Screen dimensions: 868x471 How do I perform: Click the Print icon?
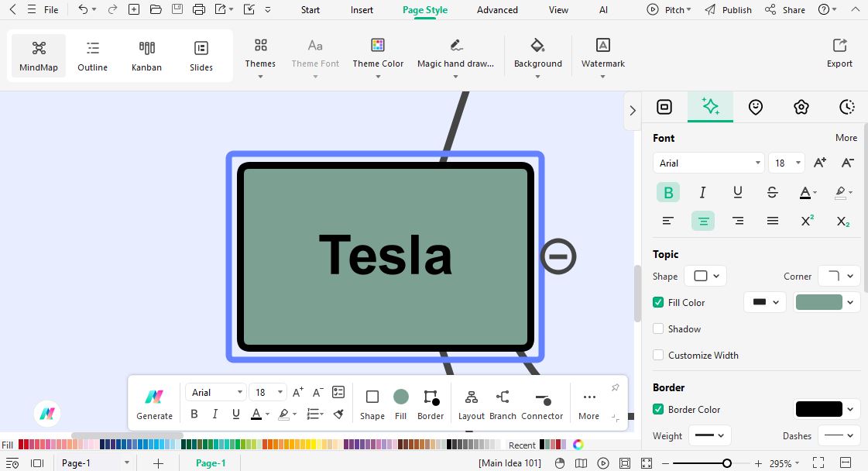coord(199,9)
